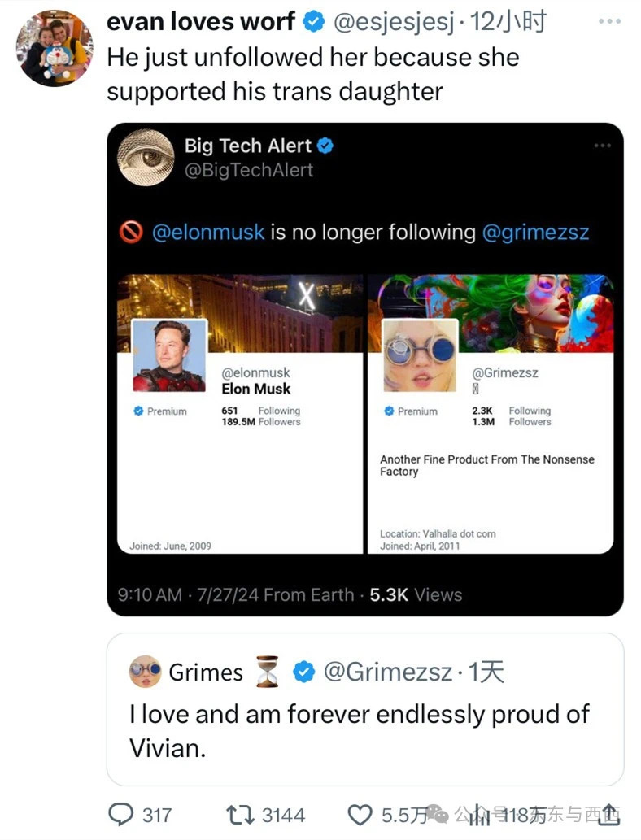Click the Big Tech Alert eye avatar
This screenshot has width=641, height=840.
point(146,158)
